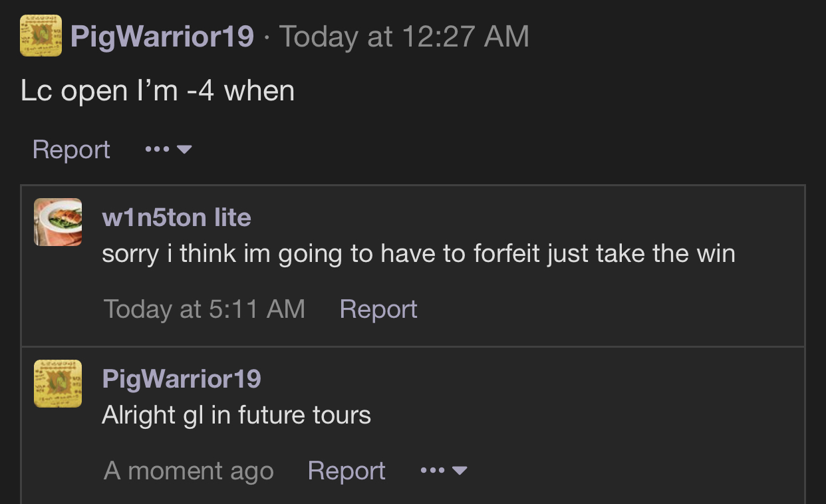This screenshot has height=504, width=826.
Task: Click the 'A moment ago' timestamp
Action: click(189, 471)
